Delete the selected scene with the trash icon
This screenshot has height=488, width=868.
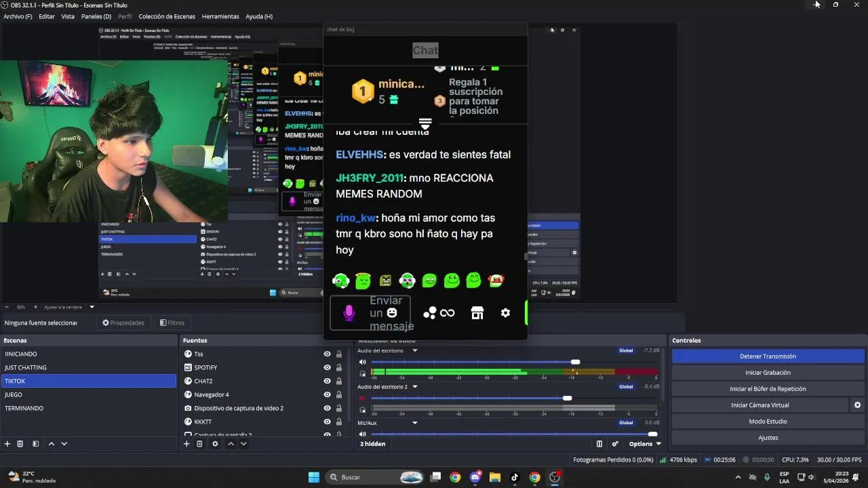click(x=20, y=444)
